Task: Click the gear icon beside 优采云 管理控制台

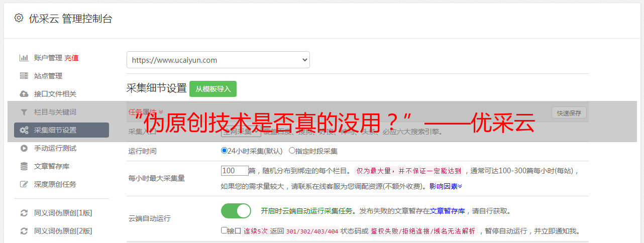Action: (19, 18)
